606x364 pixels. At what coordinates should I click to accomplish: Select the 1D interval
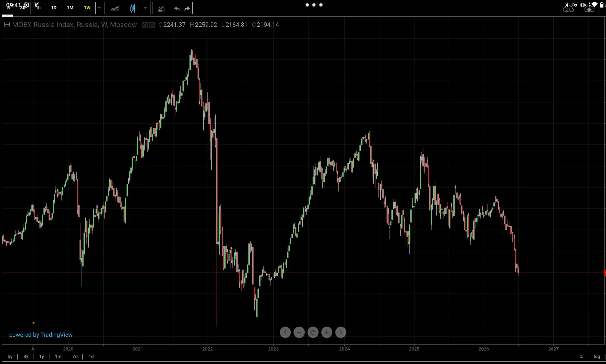pyautogui.click(x=54, y=8)
